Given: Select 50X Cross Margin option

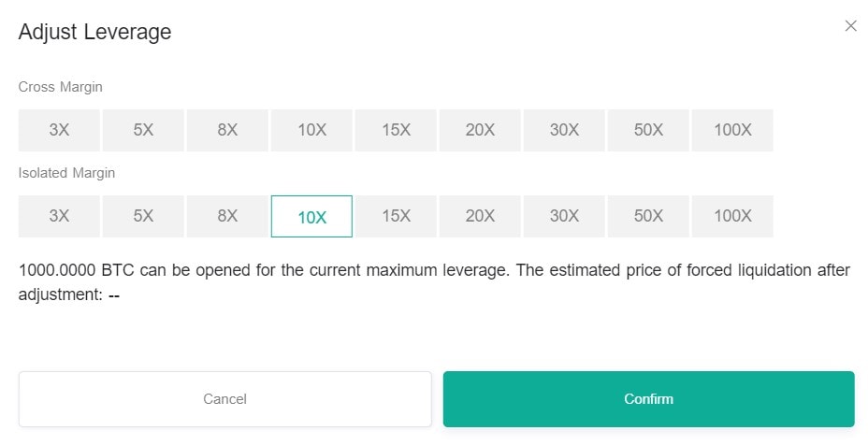Looking at the screenshot, I should pyautogui.click(x=648, y=130).
